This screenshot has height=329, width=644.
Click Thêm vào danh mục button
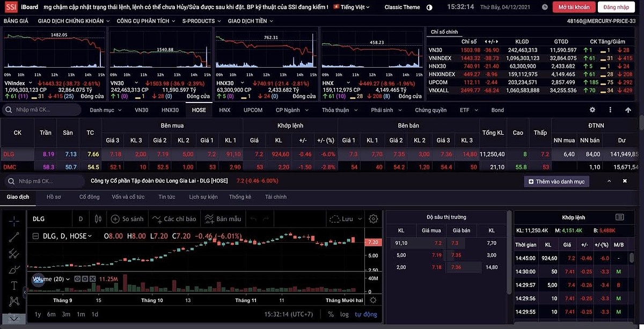click(x=557, y=181)
